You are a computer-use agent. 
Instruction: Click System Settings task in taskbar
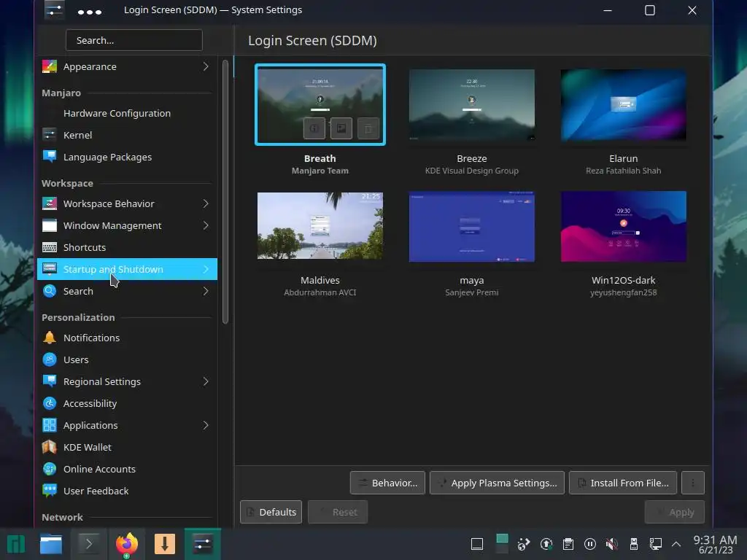203,544
